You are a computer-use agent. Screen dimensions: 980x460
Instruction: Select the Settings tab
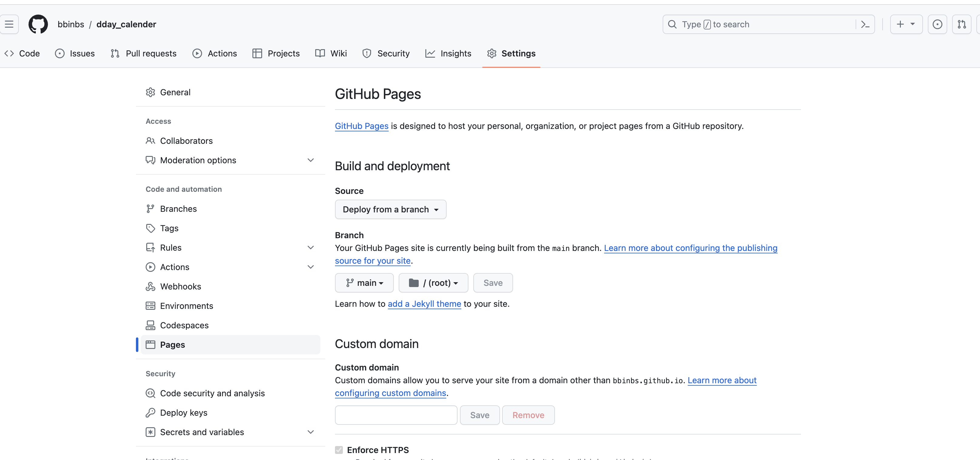coord(511,54)
